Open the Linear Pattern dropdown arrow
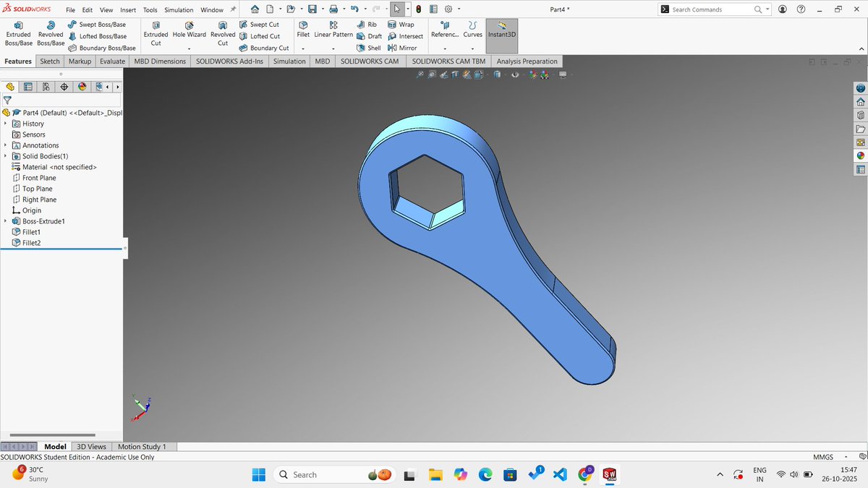 pyautogui.click(x=333, y=48)
